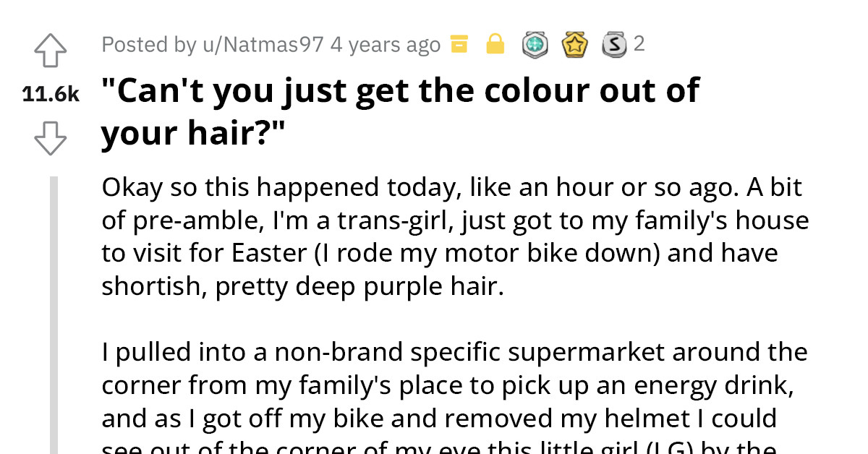Click the Silver award medal icon
The image size is (868, 454).
pos(614,44)
